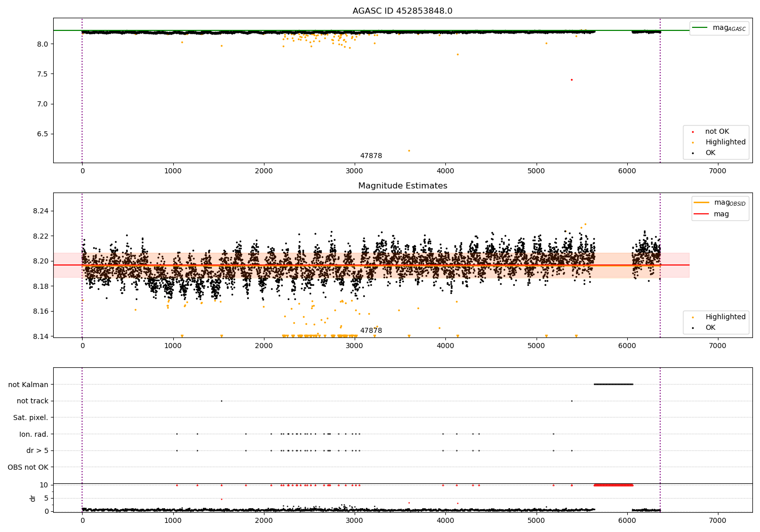
Task: Click the red dr=10 marker band near 5900
Action: [x=613, y=485]
